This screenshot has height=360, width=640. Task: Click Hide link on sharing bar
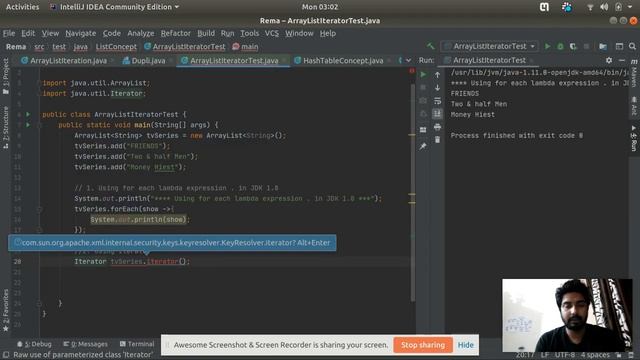(465, 345)
